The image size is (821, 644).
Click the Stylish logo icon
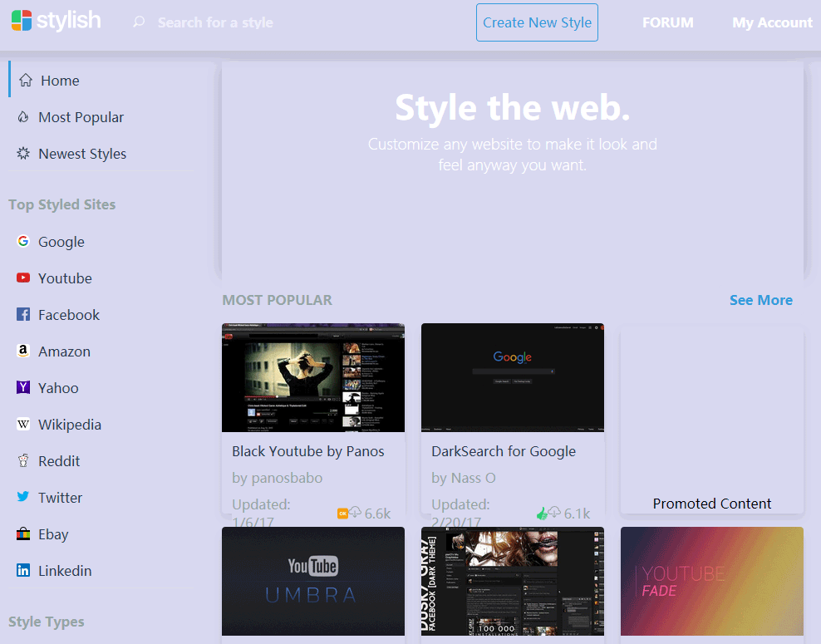[x=22, y=21]
